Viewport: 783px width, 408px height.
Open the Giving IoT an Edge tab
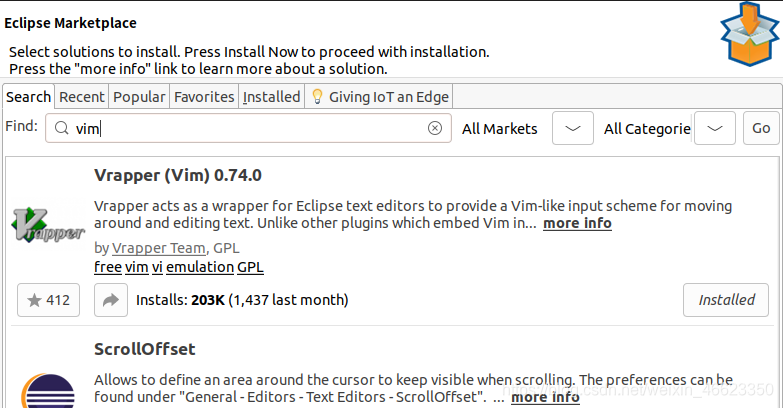coord(380,97)
